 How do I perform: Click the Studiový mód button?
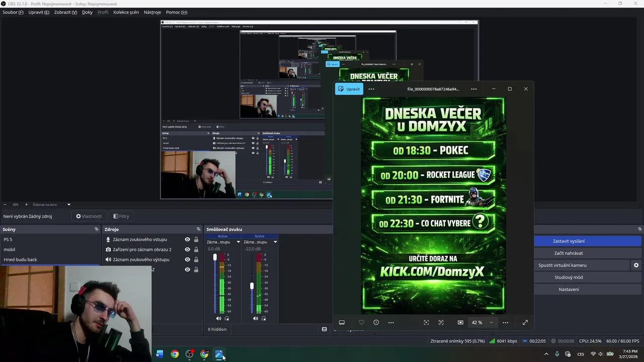point(569,277)
